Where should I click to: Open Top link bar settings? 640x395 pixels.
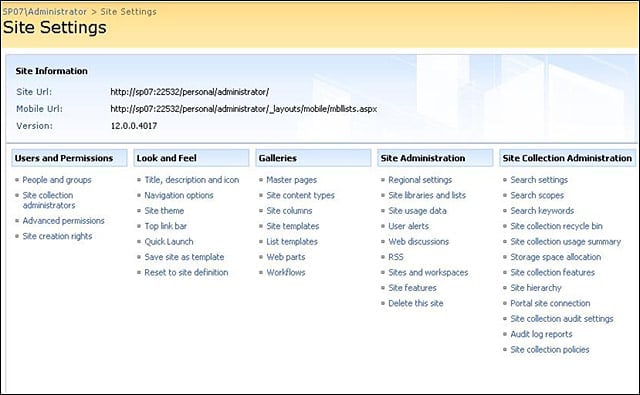click(x=165, y=226)
